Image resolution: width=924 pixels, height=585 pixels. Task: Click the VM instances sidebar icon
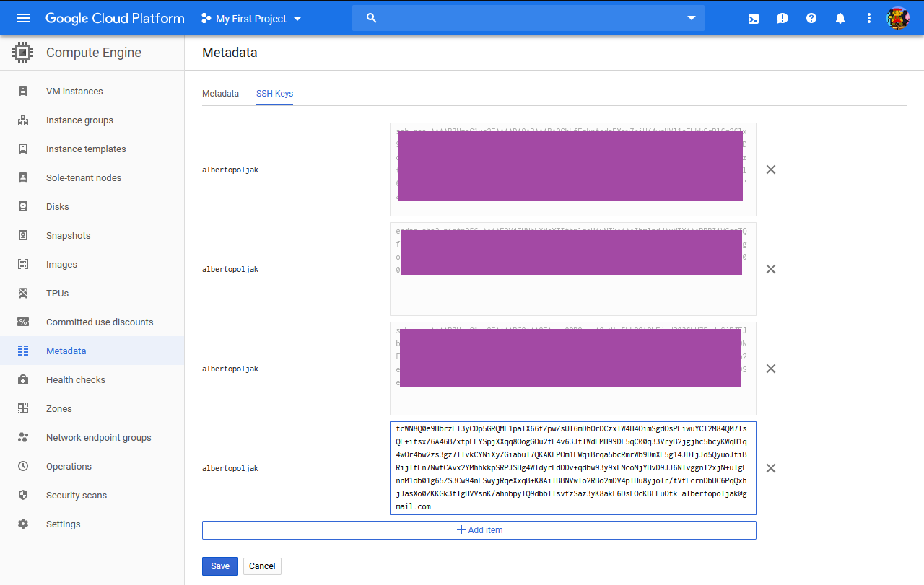pyautogui.click(x=23, y=92)
